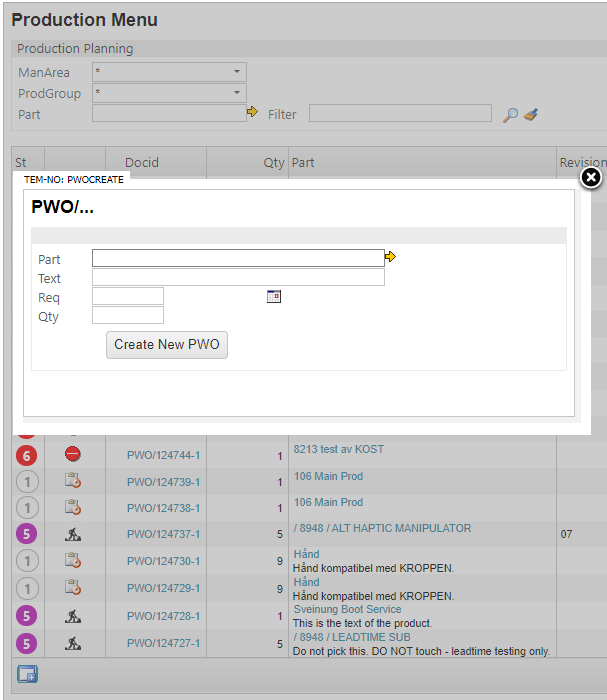Click into the Text input field
Screen dimensions: 607x700
coord(238,278)
